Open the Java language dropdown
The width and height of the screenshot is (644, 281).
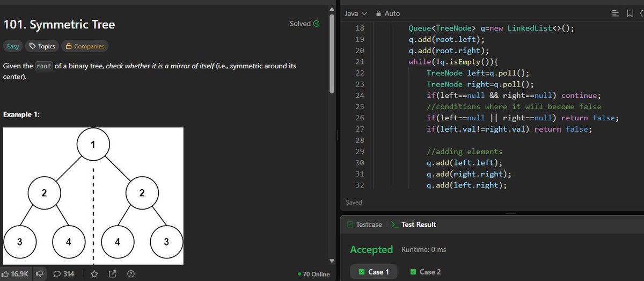pyautogui.click(x=356, y=13)
